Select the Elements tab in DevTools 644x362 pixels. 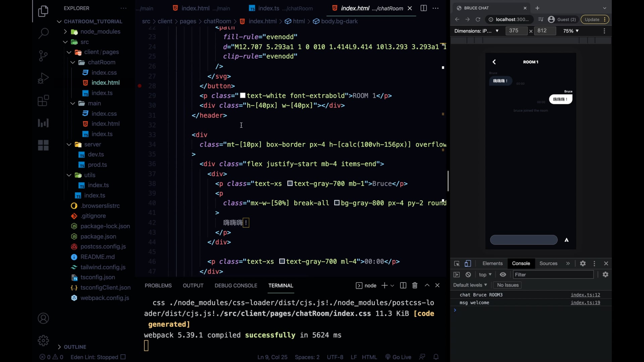[x=492, y=263]
